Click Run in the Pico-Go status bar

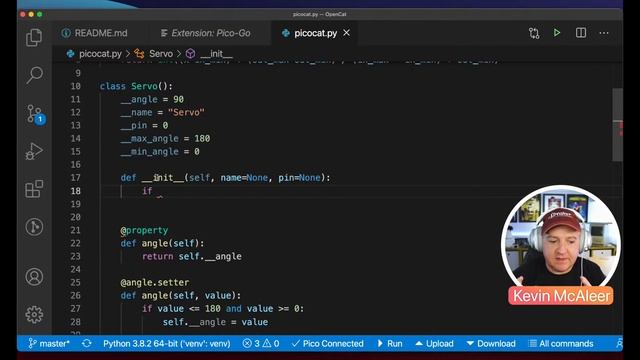(x=390, y=344)
